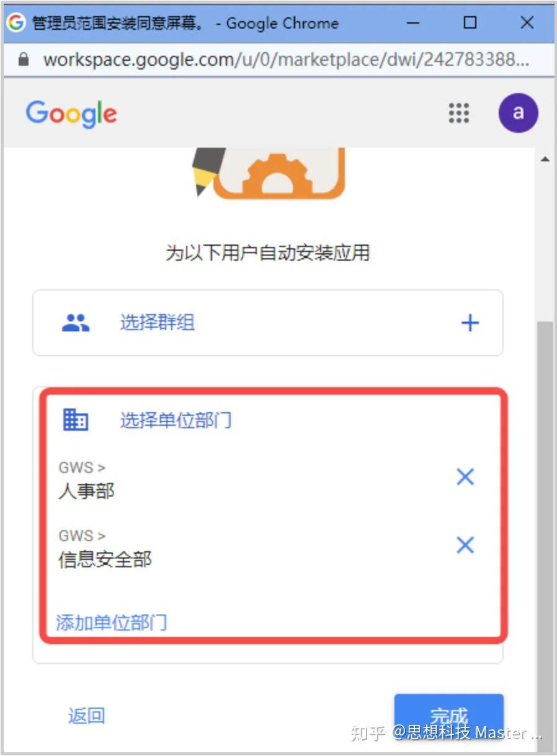Open the purple account avatar
The image size is (557, 756).
[518, 113]
